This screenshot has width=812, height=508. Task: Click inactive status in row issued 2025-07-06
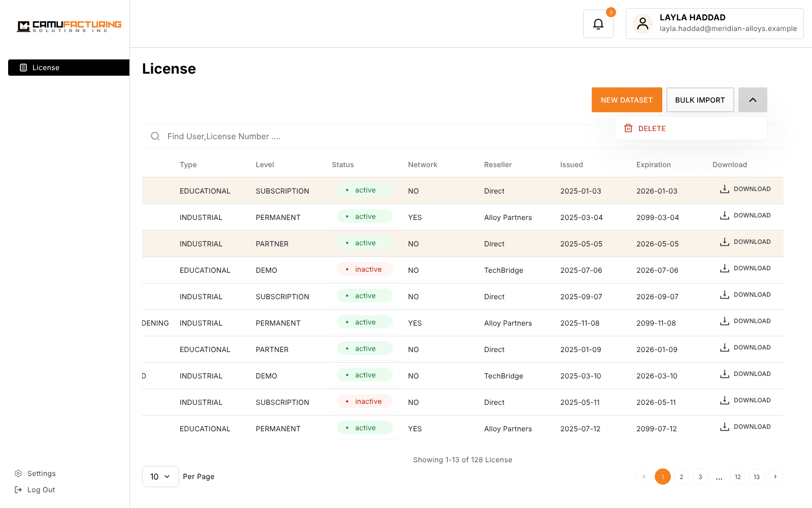tap(365, 269)
